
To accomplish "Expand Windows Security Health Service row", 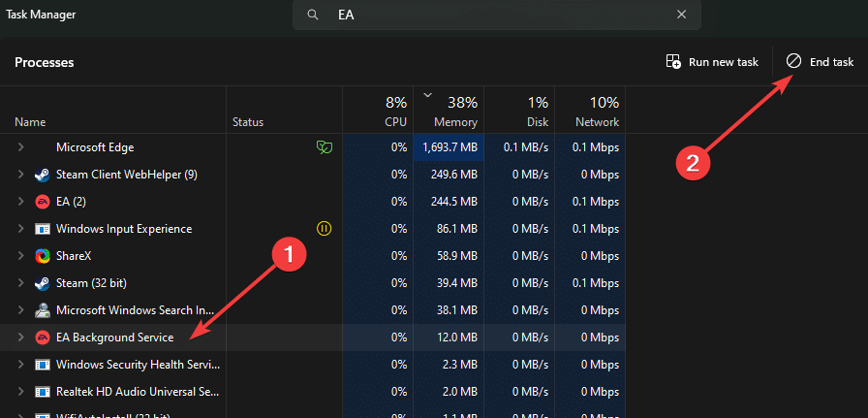I will (x=20, y=365).
